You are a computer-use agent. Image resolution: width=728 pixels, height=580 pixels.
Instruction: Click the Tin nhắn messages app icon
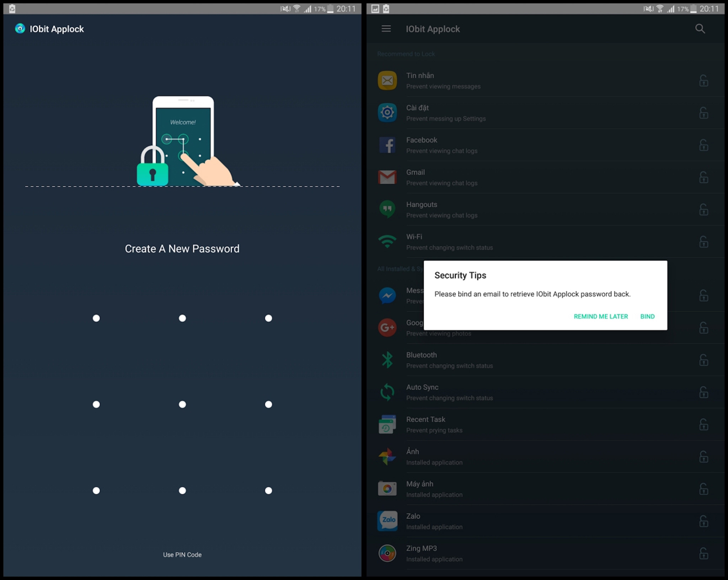[387, 80]
